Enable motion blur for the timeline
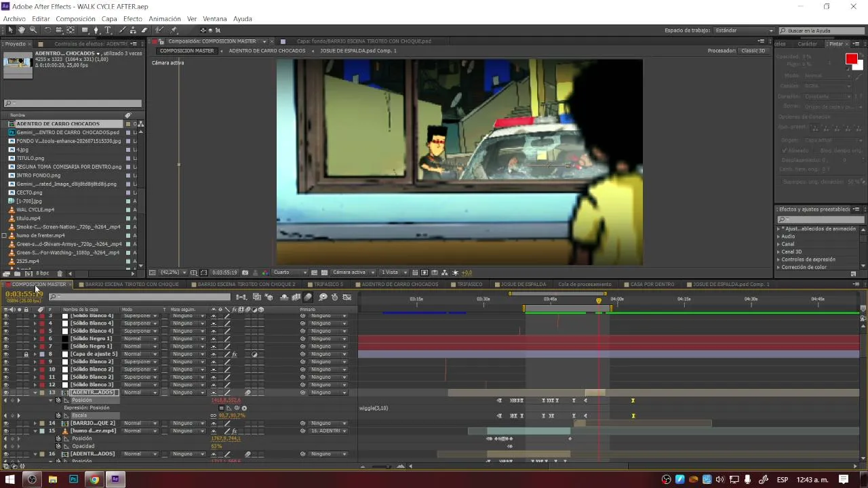Screen dimensions: 868x488 tap(308, 297)
